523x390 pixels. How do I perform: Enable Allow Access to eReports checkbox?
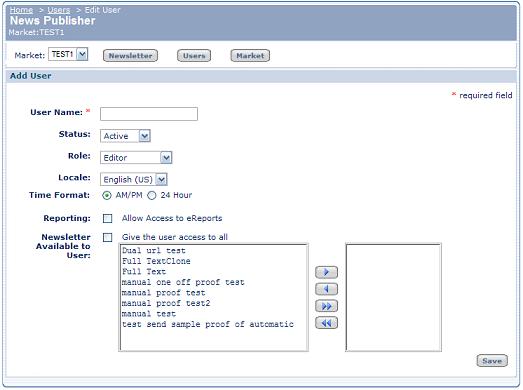pyautogui.click(x=107, y=219)
